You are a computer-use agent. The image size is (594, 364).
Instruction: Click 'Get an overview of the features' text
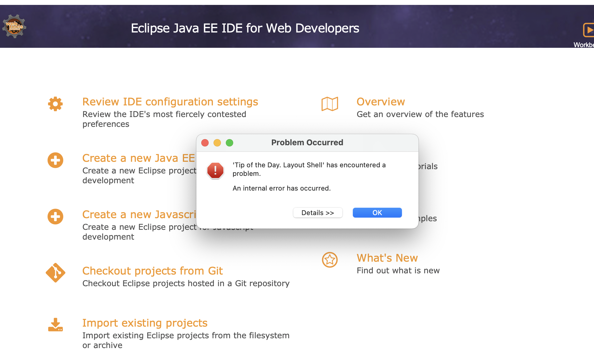(x=420, y=114)
